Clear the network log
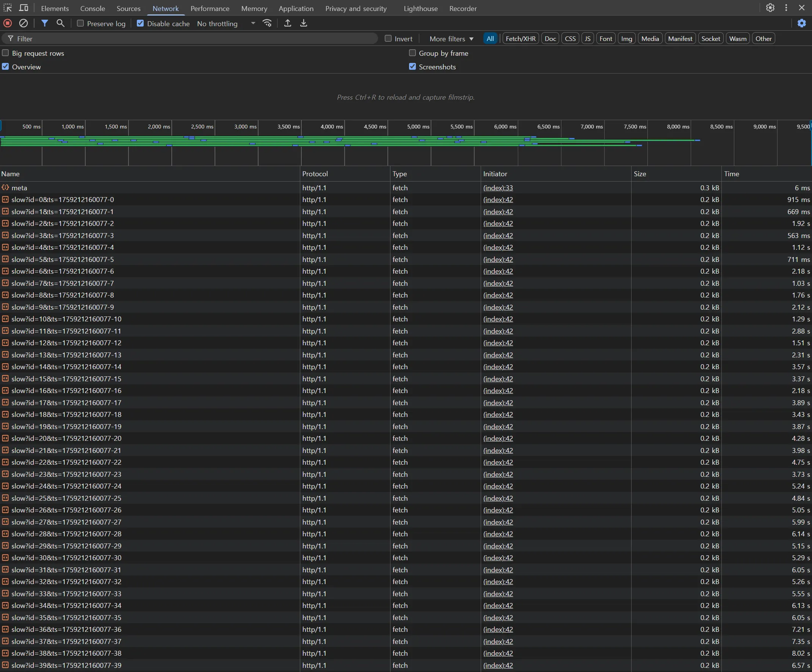The width and height of the screenshot is (812, 672). click(24, 23)
